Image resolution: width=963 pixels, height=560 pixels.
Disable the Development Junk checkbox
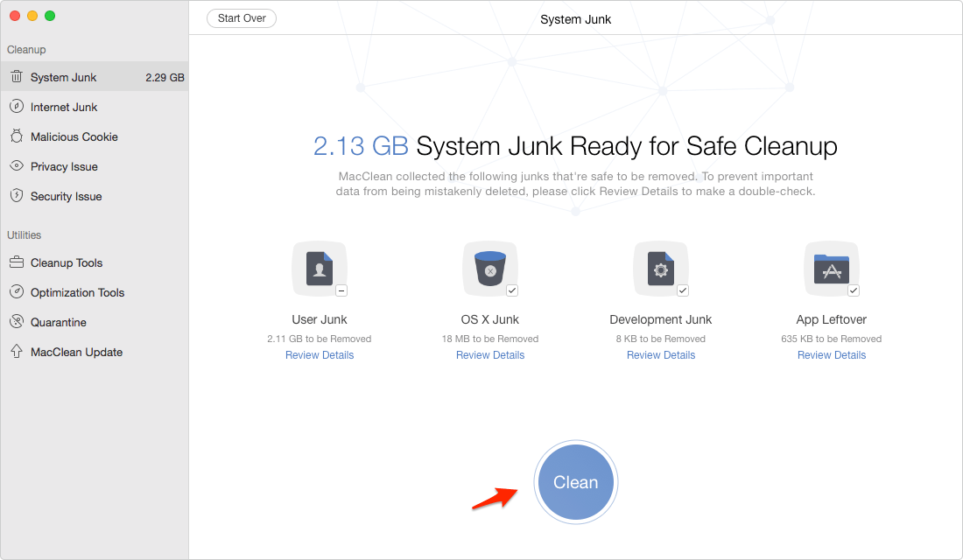pos(682,290)
